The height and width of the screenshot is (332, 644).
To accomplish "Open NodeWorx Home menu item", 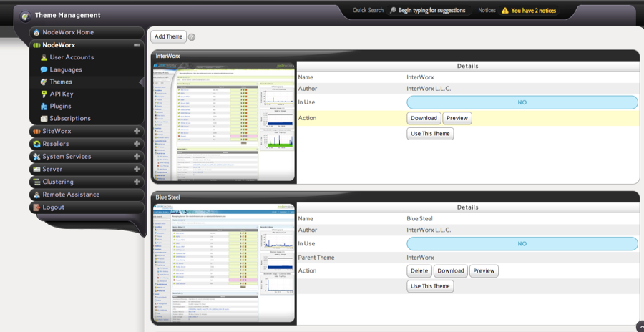I will (x=87, y=32).
